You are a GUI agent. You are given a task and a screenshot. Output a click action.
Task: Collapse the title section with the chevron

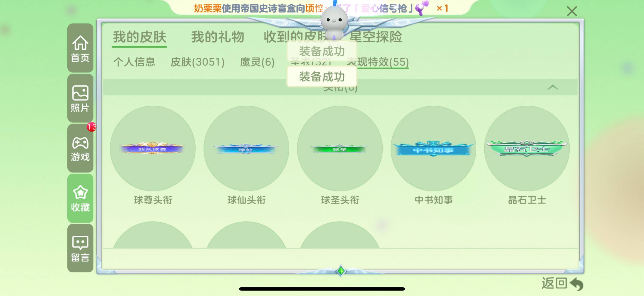(552, 87)
